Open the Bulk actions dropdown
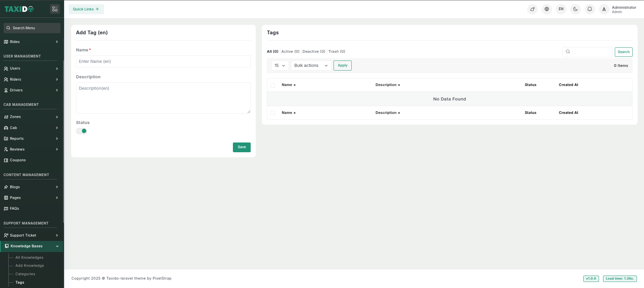Screen dimensions: 644x288 click(x=311, y=66)
